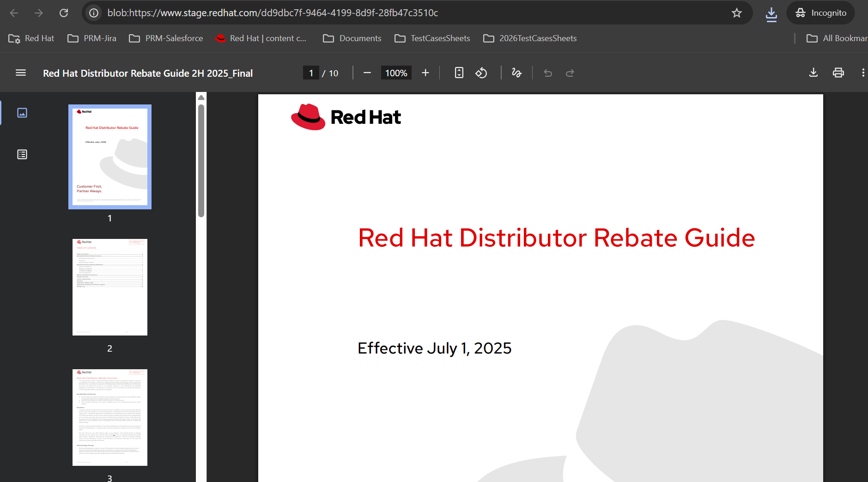Show the thumbnails view in sidebar
Image resolution: width=868 pixels, height=482 pixels.
click(22, 113)
